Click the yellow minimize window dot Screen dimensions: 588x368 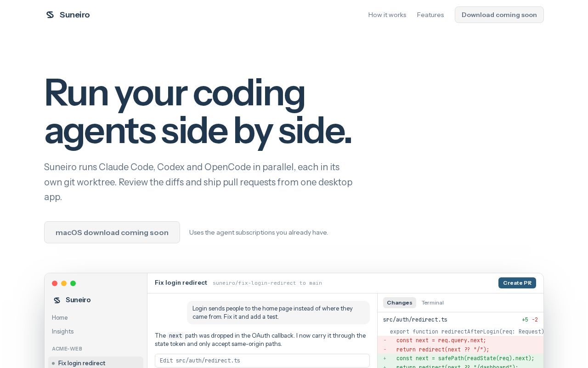pyautogui.click(x=64, y=283)
